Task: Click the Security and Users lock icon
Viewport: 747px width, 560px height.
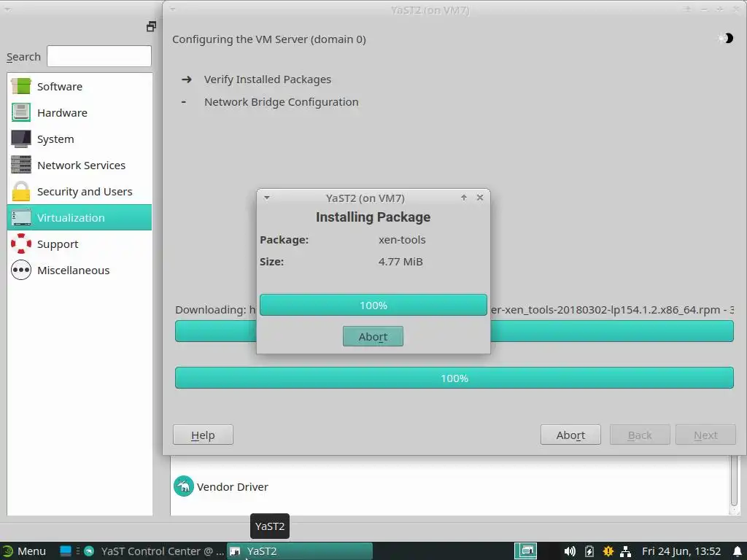Action: pyautogui.click(x=21, y=191)
